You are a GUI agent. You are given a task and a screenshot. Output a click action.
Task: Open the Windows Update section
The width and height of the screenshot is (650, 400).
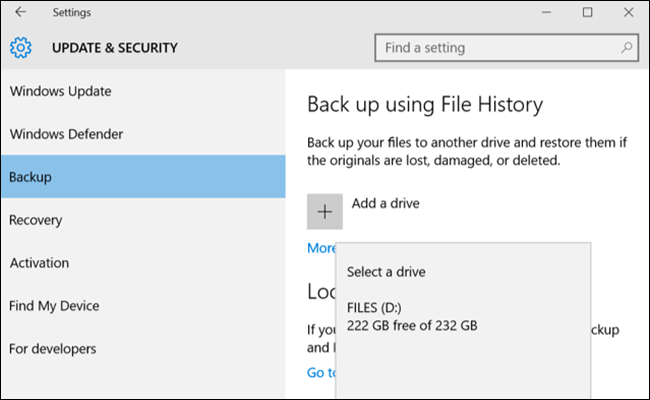coord(60,91)
